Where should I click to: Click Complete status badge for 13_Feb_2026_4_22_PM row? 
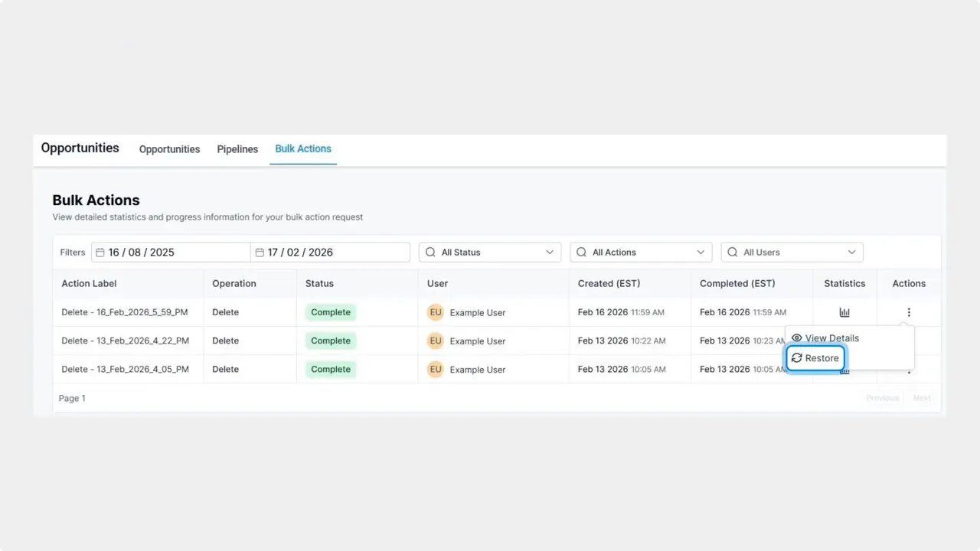coord(331,341)
